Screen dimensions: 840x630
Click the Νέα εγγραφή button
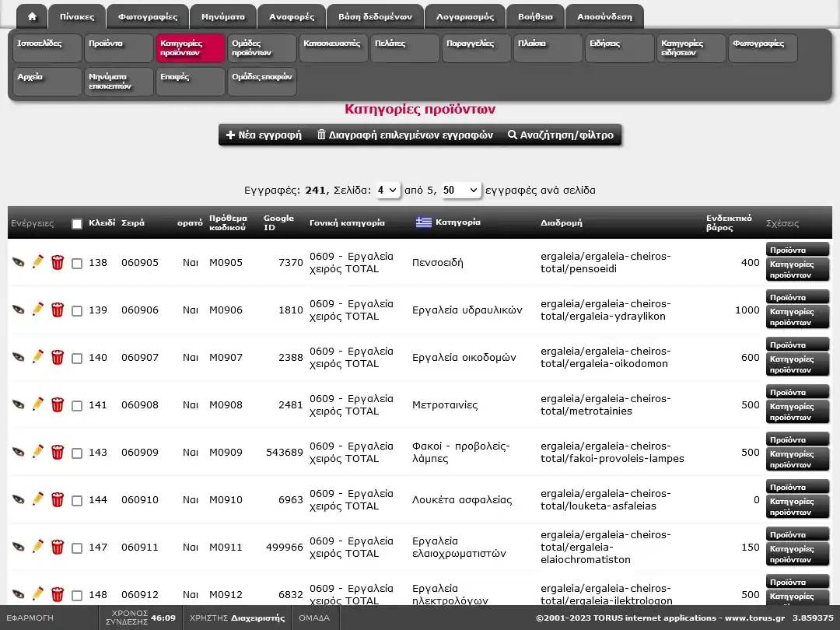[264, 135]
